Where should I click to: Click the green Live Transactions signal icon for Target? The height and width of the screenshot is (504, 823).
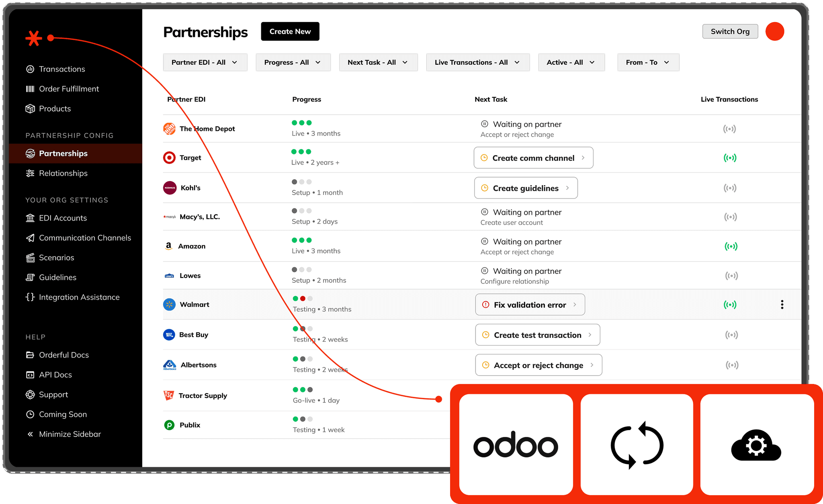click(x=731, y=157)
